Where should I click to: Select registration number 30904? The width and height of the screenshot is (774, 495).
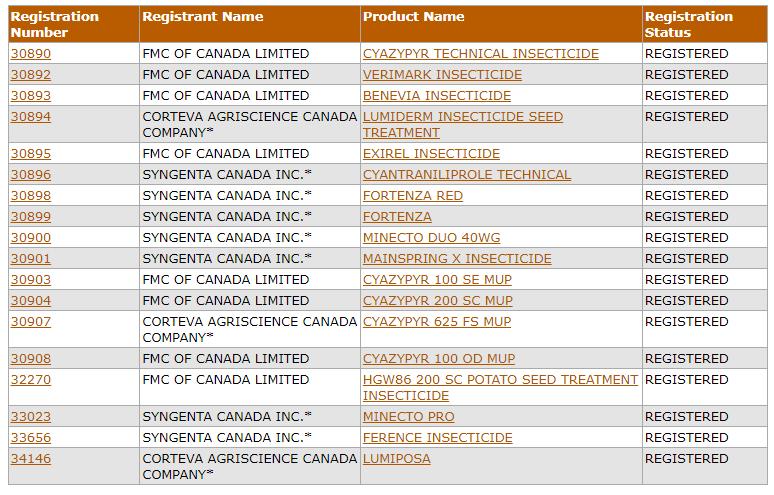click(31, 301)
